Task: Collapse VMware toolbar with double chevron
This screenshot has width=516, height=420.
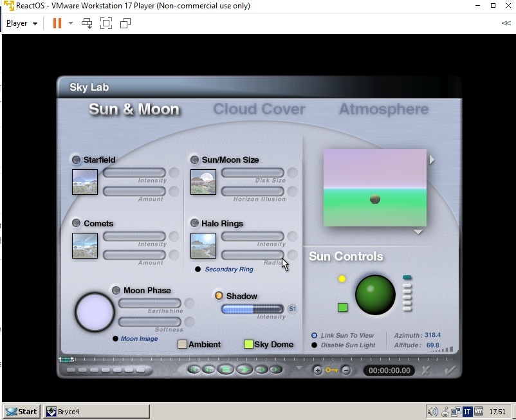Action: coord(506,23)
